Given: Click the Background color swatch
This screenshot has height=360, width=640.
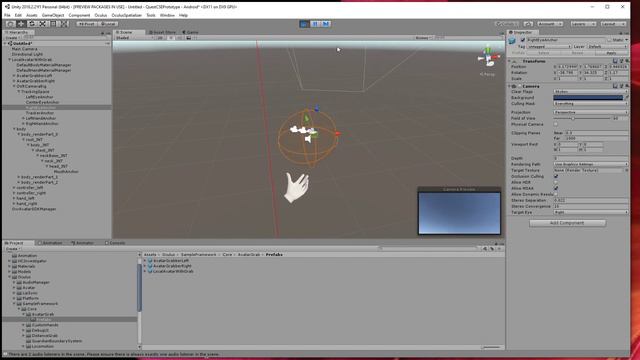Looking at the screenshot, I should (x=588, y=98).
